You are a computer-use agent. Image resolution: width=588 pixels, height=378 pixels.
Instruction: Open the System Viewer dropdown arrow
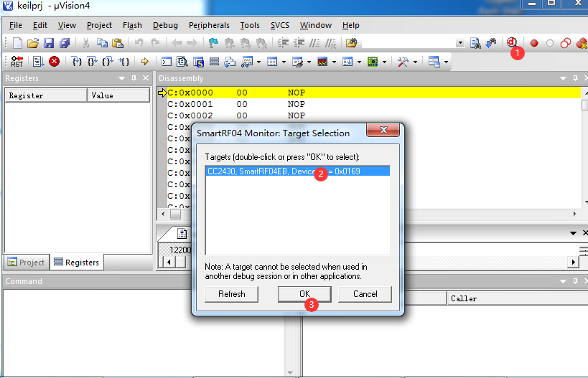click(384, 62)
